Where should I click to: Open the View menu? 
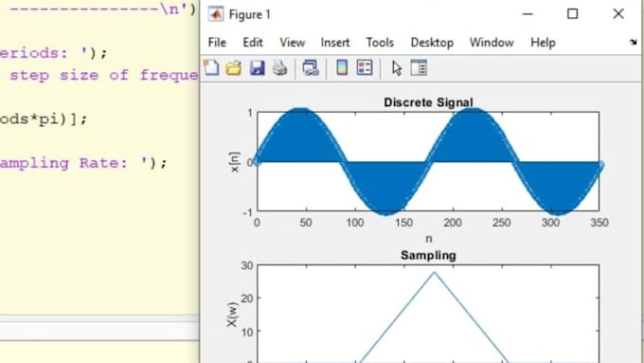click(x=293, y=43)
